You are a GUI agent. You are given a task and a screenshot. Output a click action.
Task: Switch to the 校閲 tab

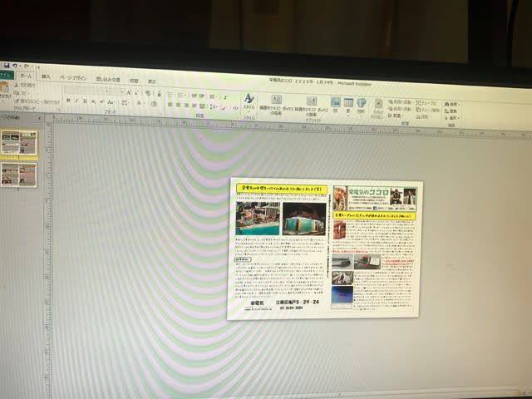pos(134,81)
